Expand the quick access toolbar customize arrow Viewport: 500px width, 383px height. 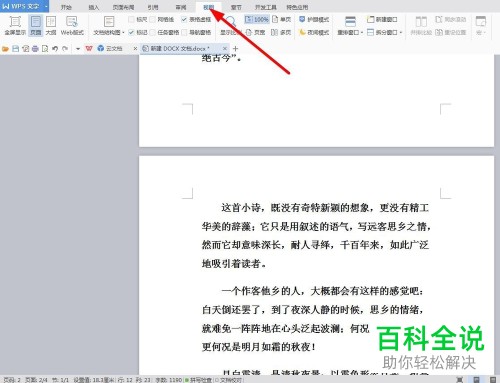pos(78,49)
